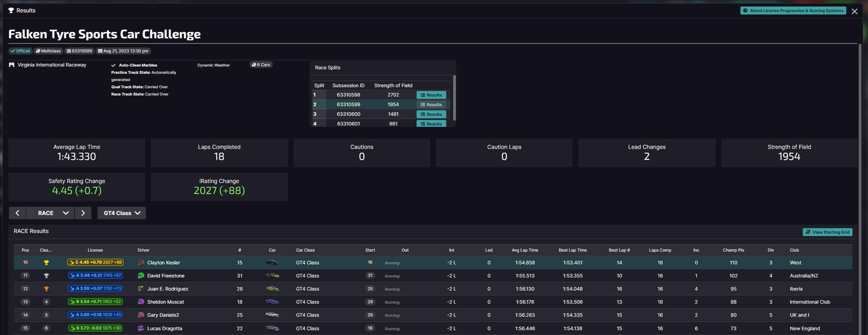Open Results for split 4 subsession 63310601
This screenshot has width=868, height=335.
coord(431,124)
